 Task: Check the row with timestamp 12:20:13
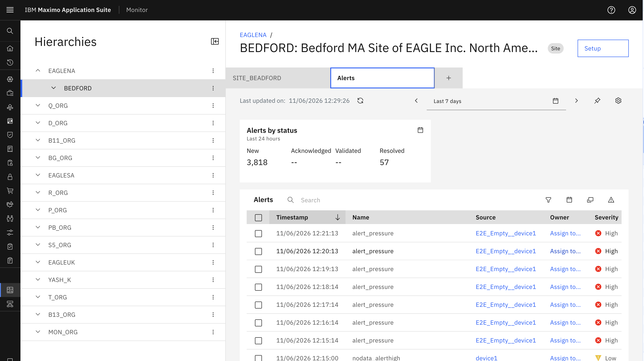coord(258,251)
